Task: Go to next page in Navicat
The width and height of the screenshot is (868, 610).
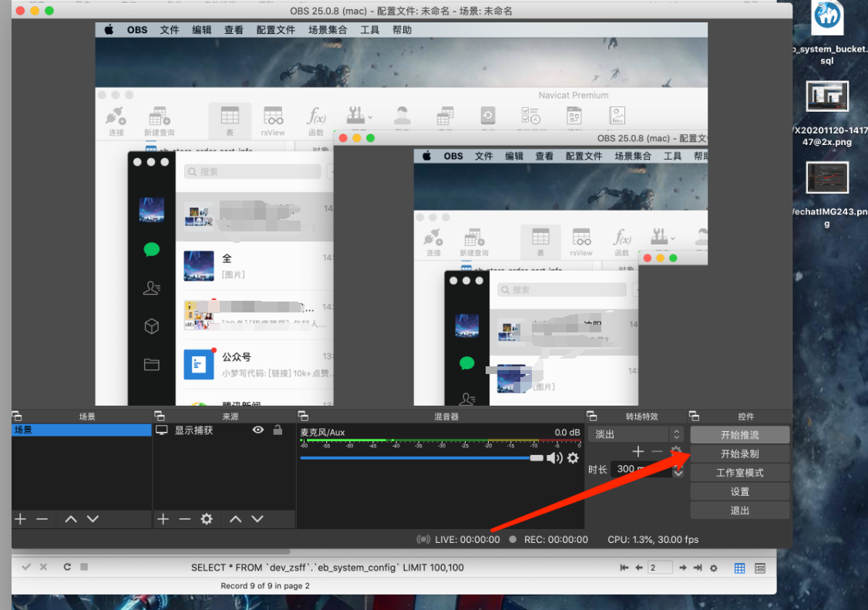Action: pyautogui.click(x=682, y=568)
